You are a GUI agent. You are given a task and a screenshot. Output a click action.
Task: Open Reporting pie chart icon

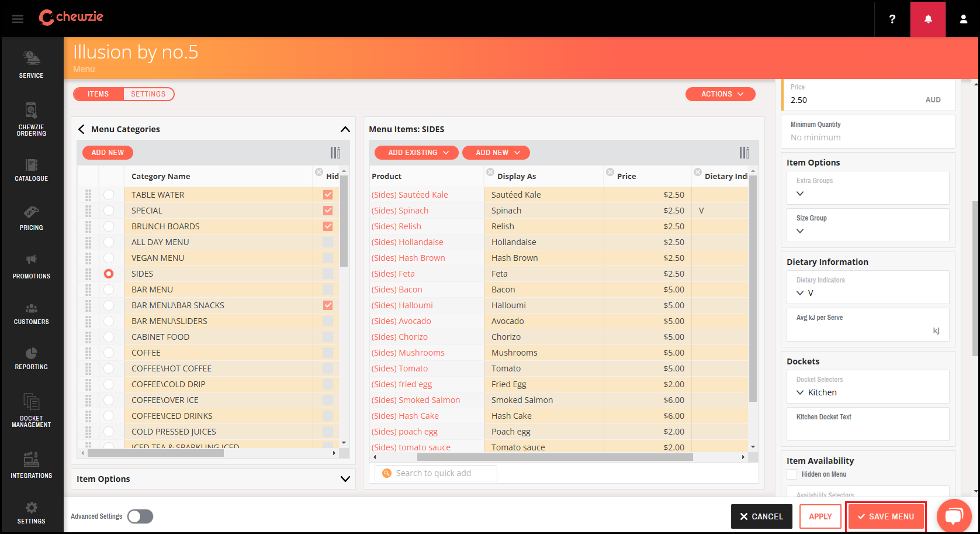click(31, 358)
